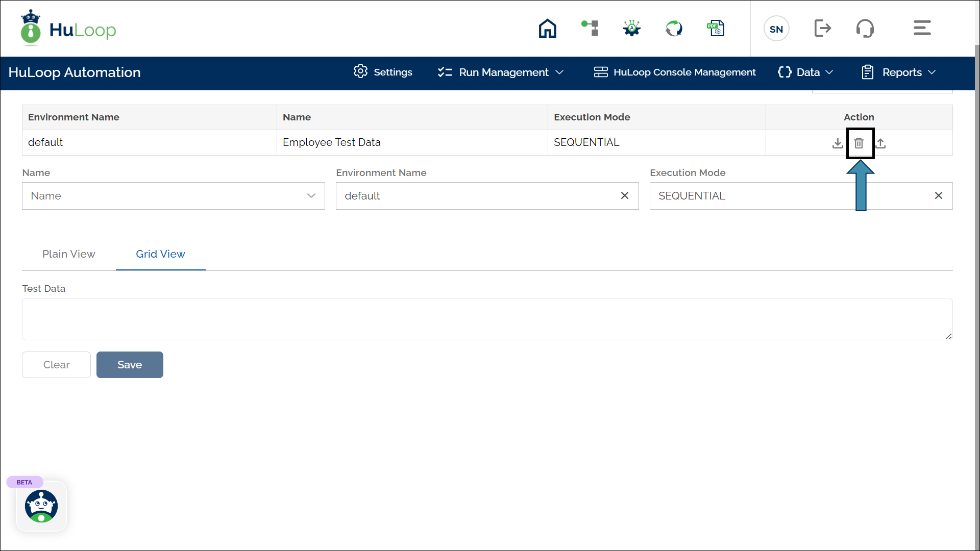Expand the Name dropdown
This screenshot has height=551, width=980.
173,196
